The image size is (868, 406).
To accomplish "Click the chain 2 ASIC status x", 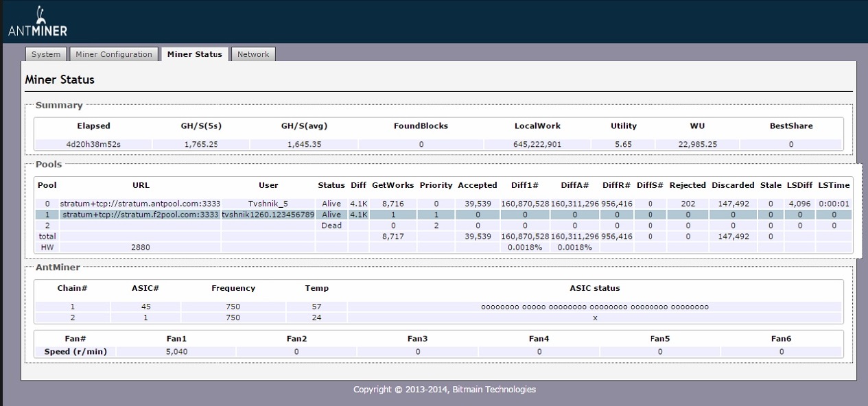I will [594, 318].
